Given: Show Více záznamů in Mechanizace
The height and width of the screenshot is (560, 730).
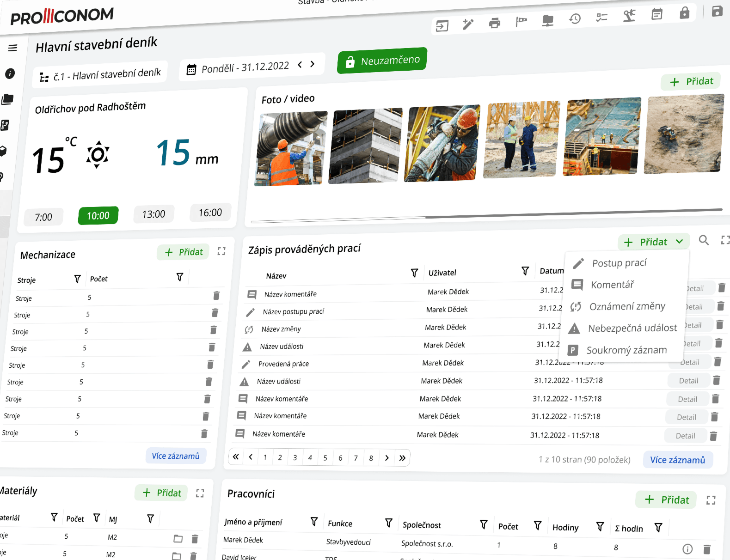Looking at the screenshot, I should (x=176, y=456).
